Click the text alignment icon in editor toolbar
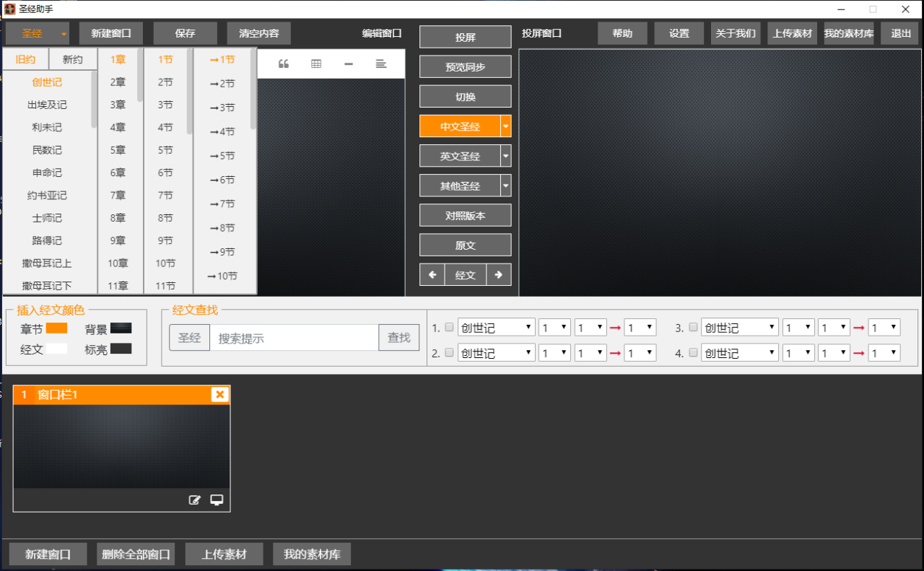 point(381,64)
